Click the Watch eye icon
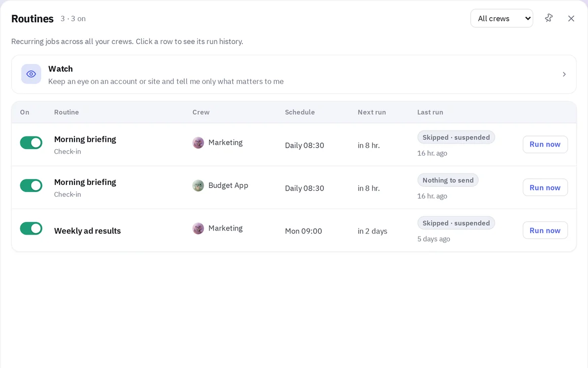This screenshot has width=588, height=368. [x=31, y=74]
